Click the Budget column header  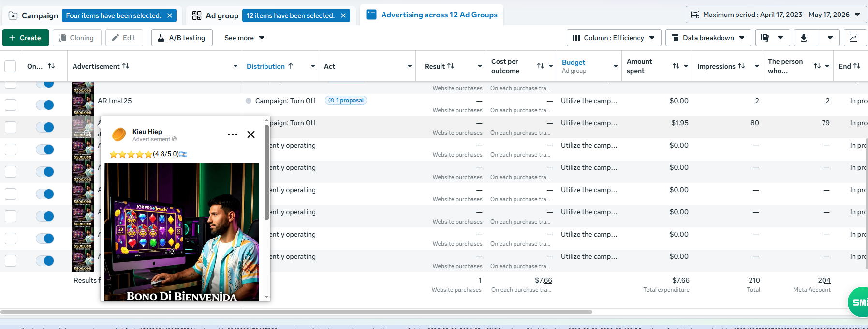[x=574, y=66]
